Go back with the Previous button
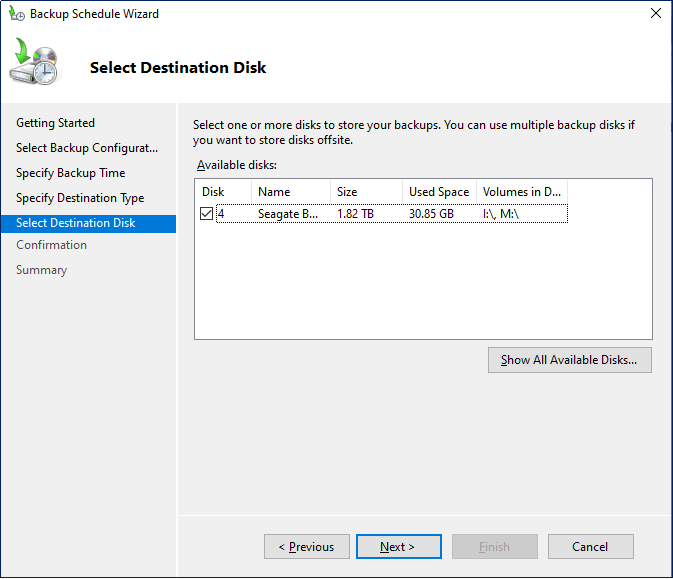Viewport: 673px width, 579px height. (x=306, y=547)
